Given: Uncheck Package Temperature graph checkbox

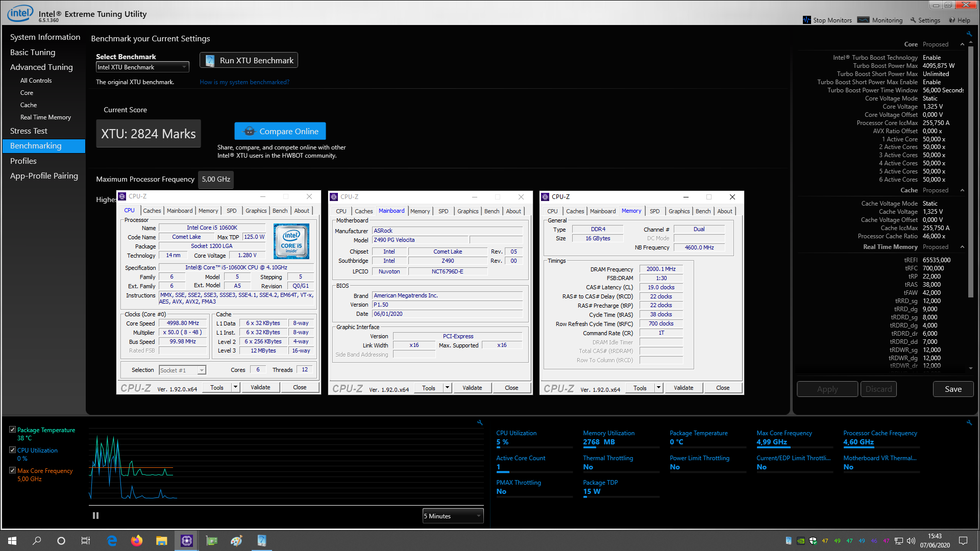Looking at the screenshot, I should click(x=12, y=430).
